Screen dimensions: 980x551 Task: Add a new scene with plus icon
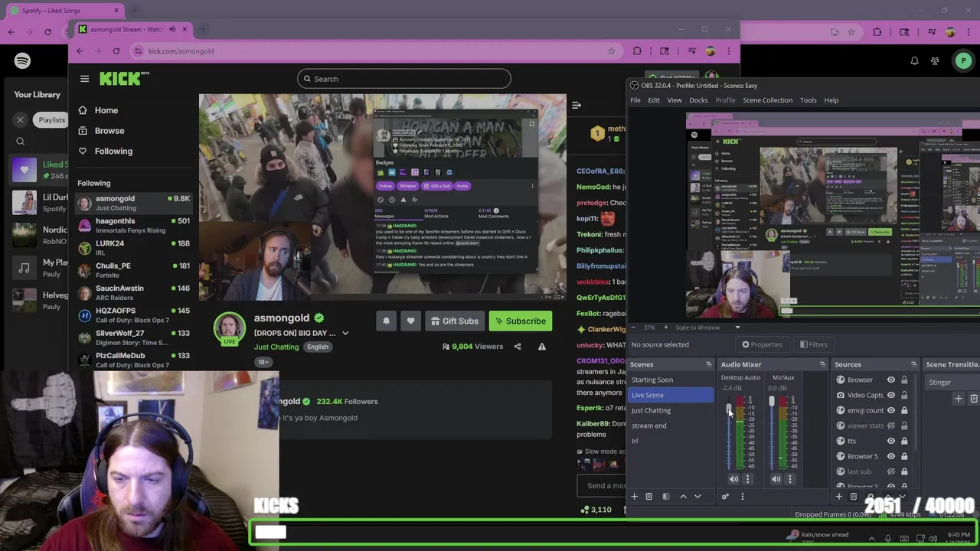pos(634,497)
